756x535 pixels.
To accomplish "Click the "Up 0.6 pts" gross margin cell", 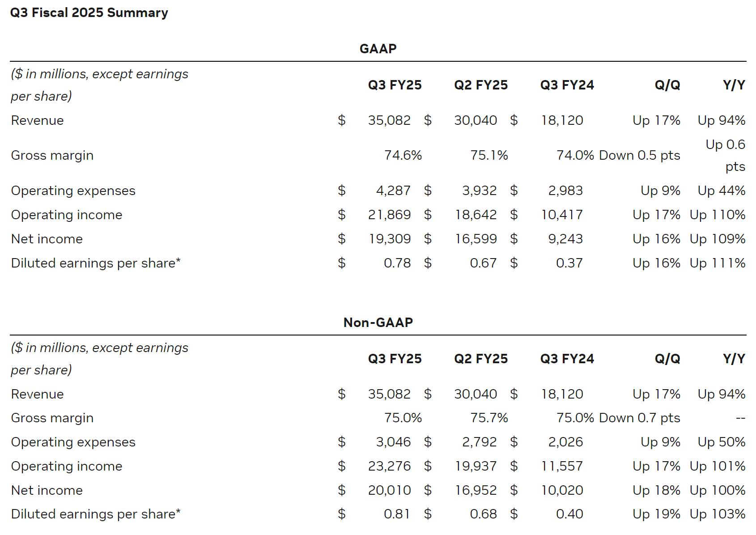I will click(x=725, y=155).
